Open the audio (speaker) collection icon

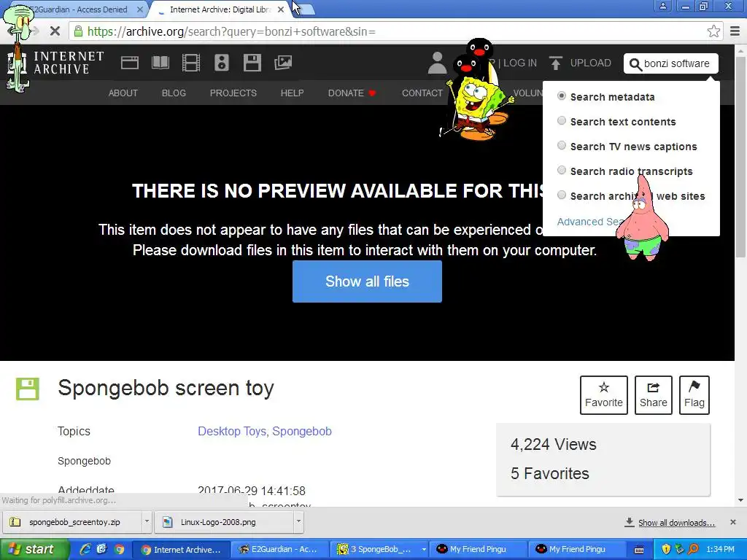222,63
